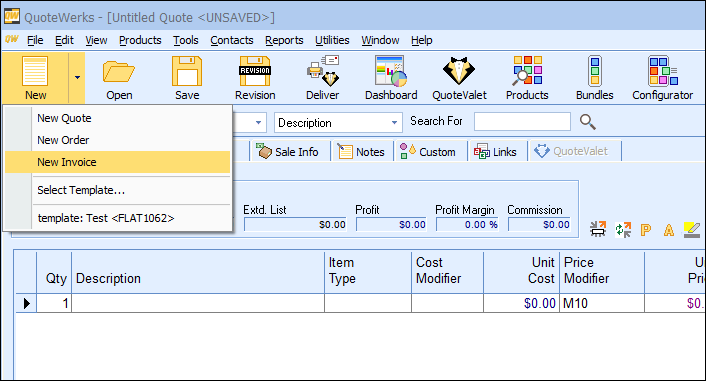Click the orange P icon
The height and width of the screenshot is (381, 706).
[x=646, y=230]
